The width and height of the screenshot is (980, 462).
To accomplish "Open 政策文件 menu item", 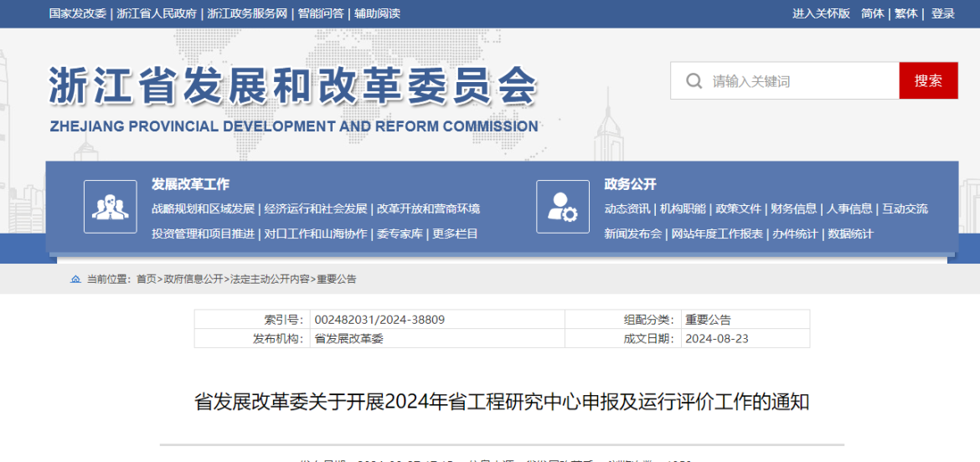I will coord(738,208).
